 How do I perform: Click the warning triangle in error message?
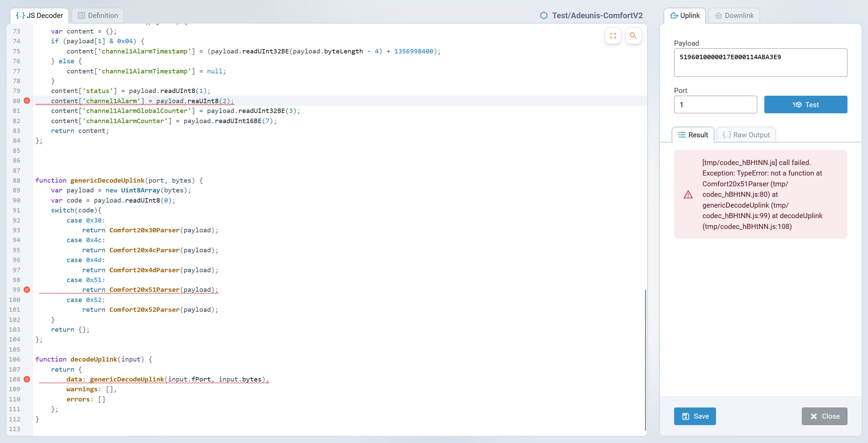(x=688, y=195)
